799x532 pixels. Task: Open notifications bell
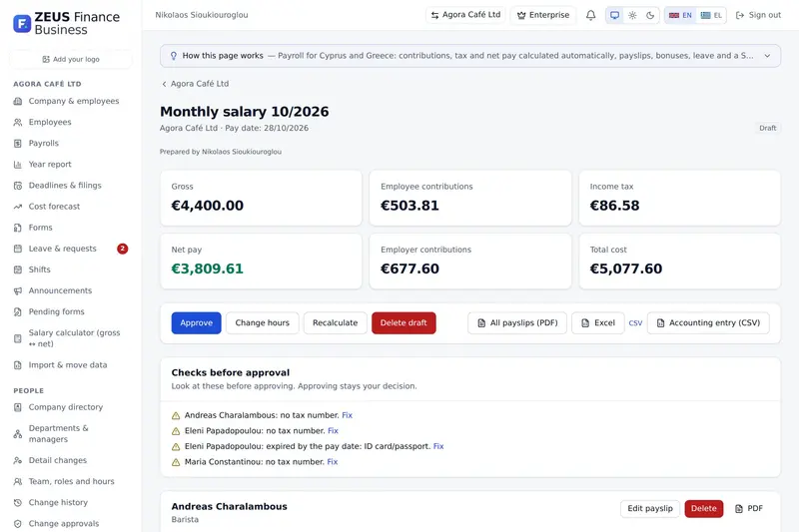click(x=590, y=15)
